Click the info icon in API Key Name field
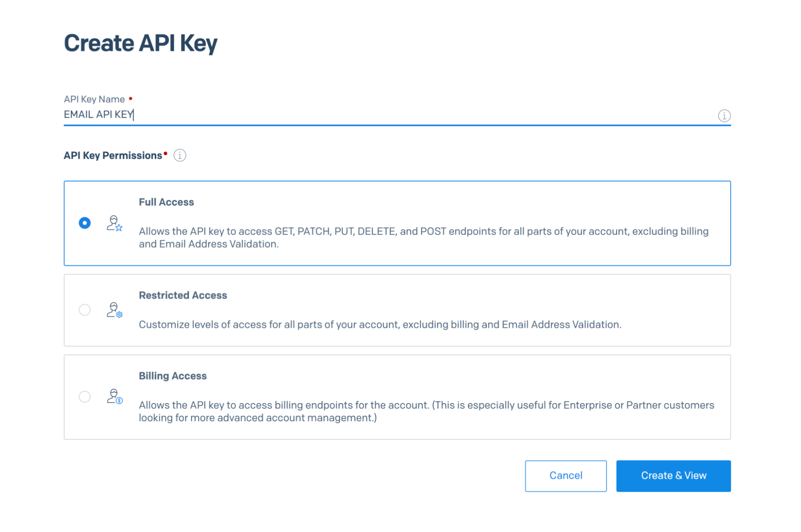801x532 pixels. [x=724, y=116]
